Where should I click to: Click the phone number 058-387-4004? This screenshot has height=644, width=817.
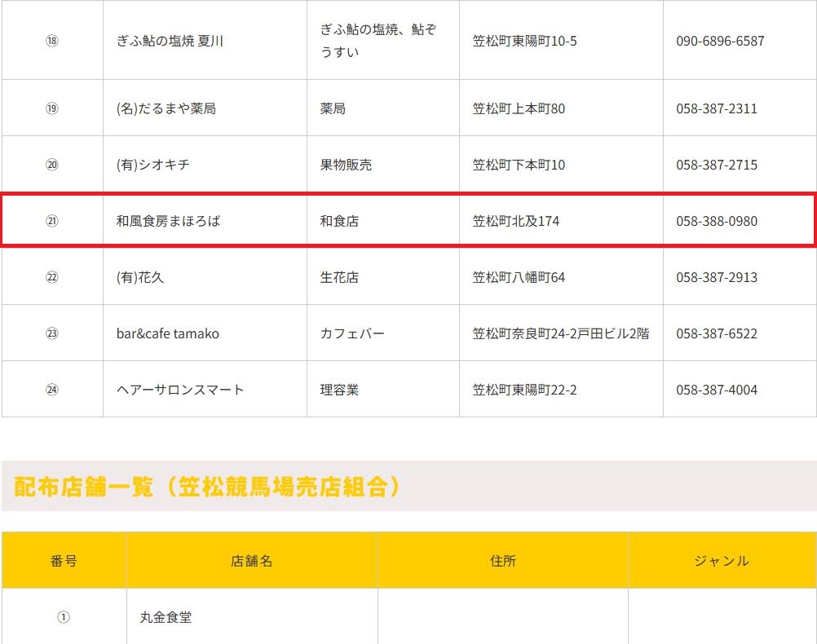716,390
